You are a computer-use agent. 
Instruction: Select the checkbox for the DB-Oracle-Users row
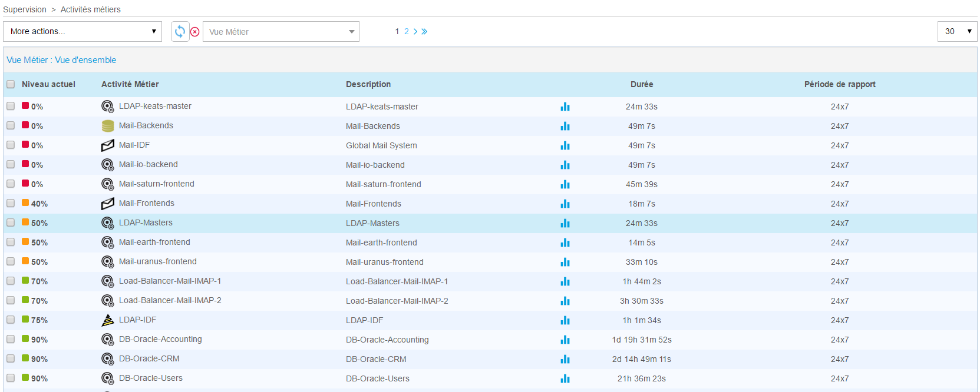[11, 378]
